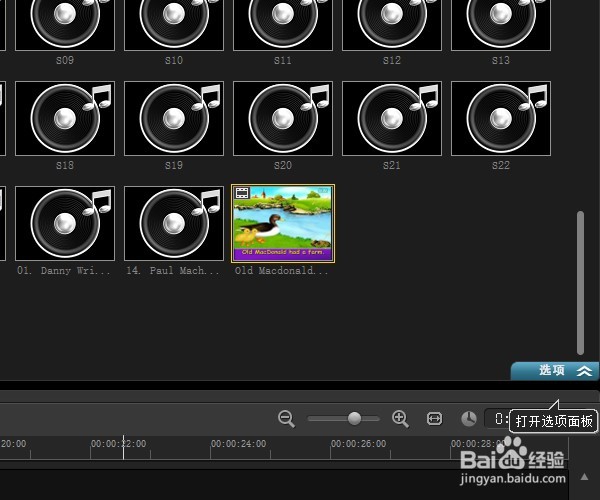600x500 pixels.
Task: Select the S20 audio clip thumbnail
Action: point(283,118)
